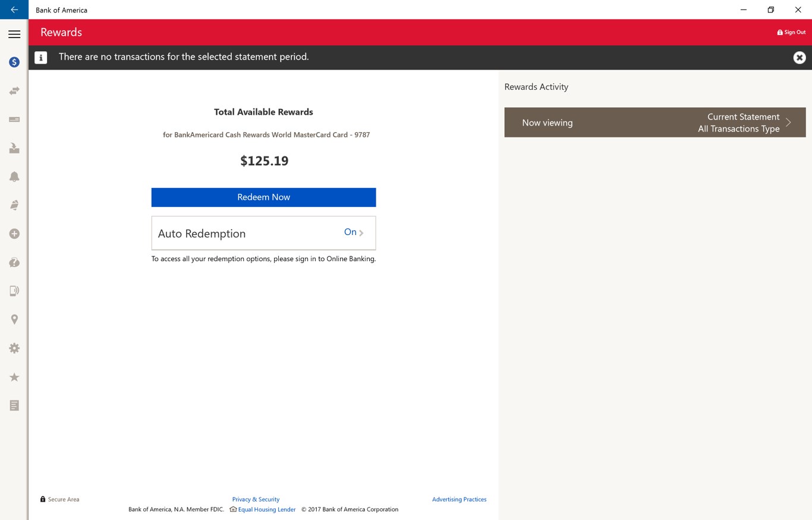Open the help chat bubble icon
The height and width of the screenshot is (520, 812).
point(14,262)
